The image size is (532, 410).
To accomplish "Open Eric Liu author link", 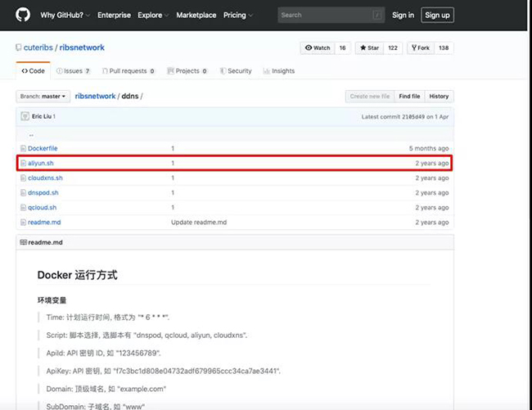I will pos(42,116).
